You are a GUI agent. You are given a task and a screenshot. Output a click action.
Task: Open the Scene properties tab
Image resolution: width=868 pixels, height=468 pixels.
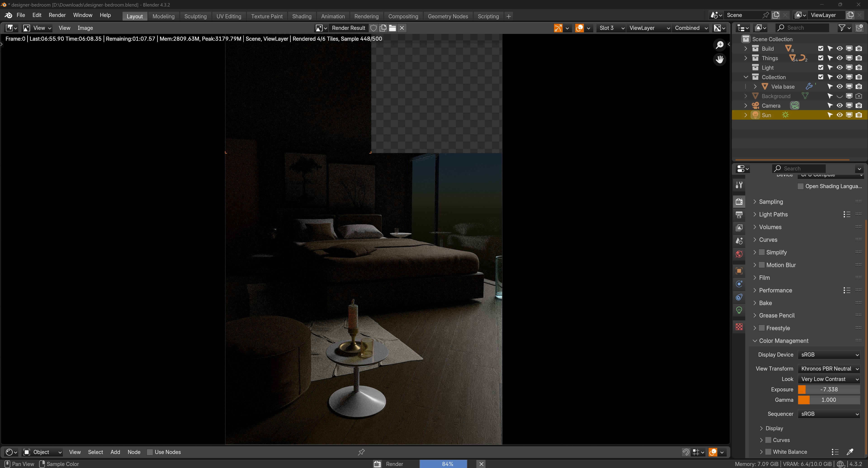pos(739,241)
